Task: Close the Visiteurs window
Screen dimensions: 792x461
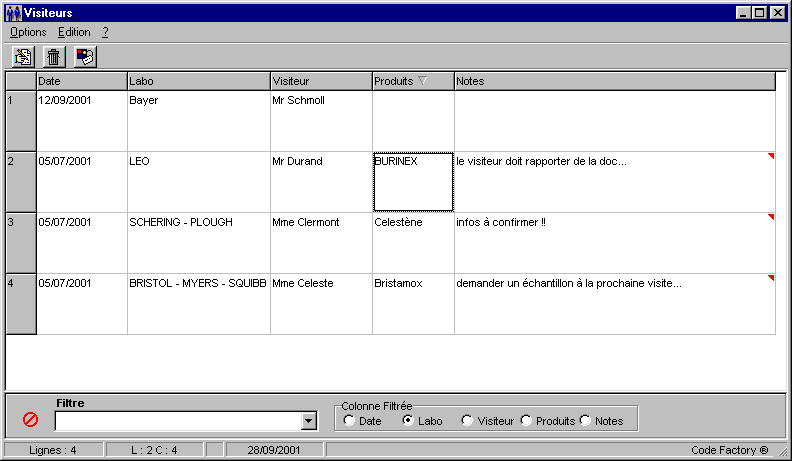Action: (778, 13)
